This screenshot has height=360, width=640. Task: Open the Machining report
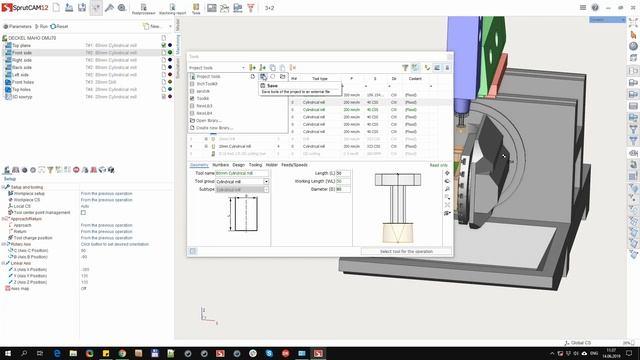(172, 9)
